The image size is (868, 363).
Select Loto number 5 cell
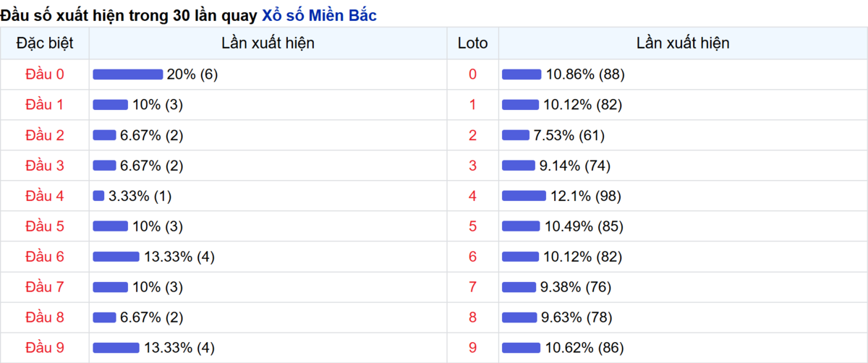(473, 226)
